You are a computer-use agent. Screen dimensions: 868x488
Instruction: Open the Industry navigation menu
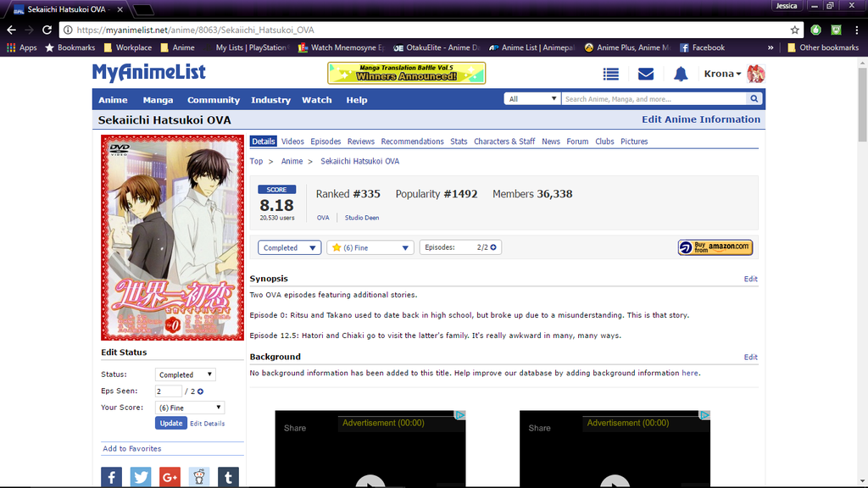(270, 100)
